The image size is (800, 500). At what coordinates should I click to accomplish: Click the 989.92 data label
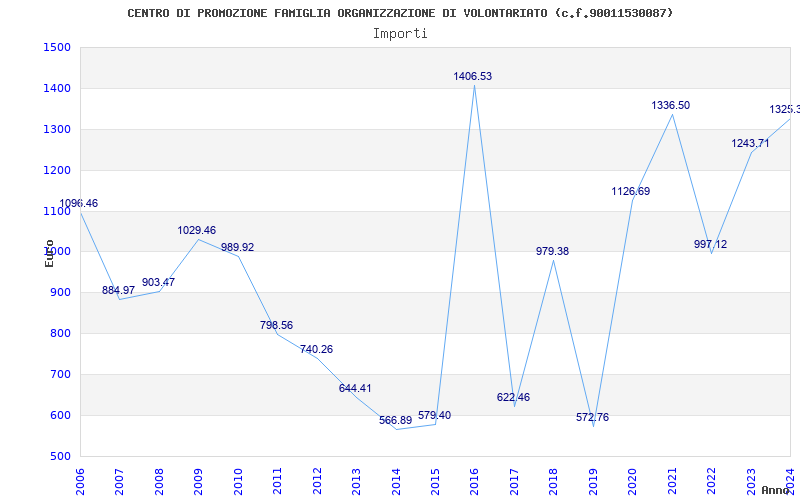click(237, 247)
